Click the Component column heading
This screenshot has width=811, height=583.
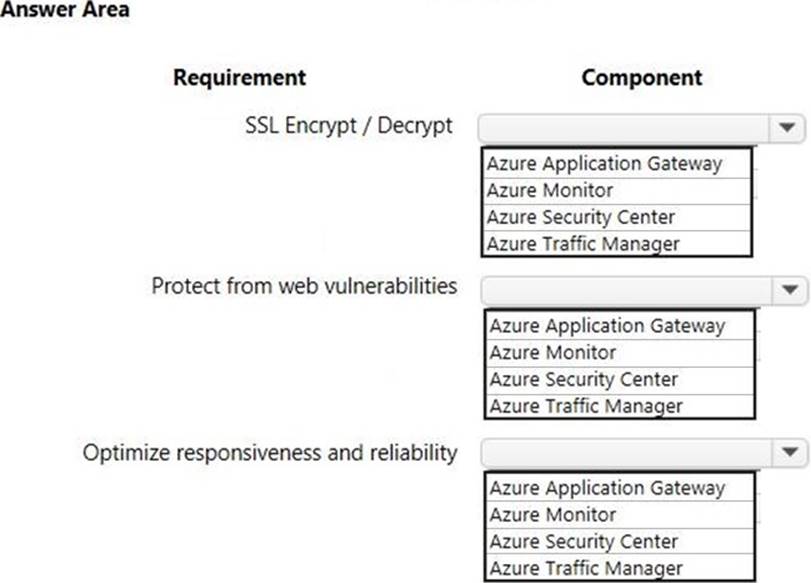point(641,77)
